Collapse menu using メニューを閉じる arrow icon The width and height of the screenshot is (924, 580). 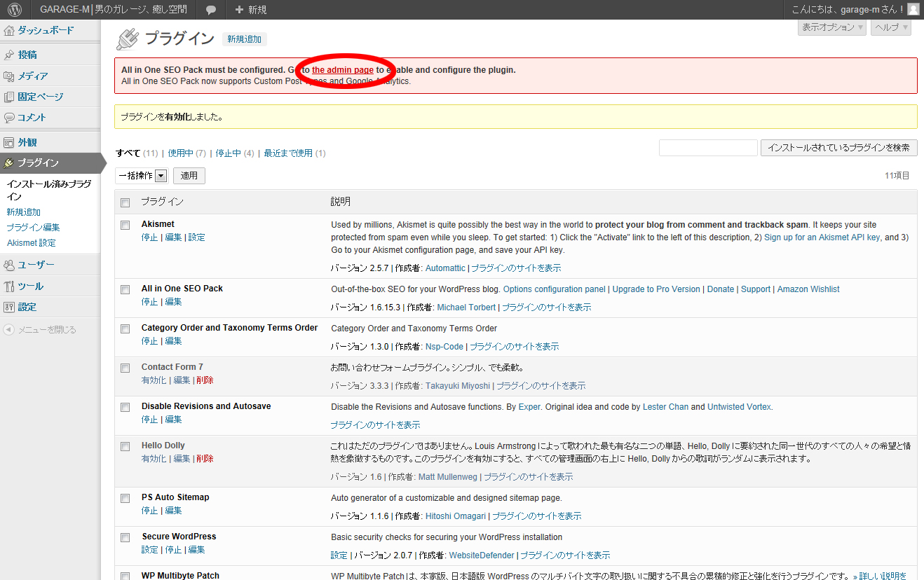[x=8, y=329]
